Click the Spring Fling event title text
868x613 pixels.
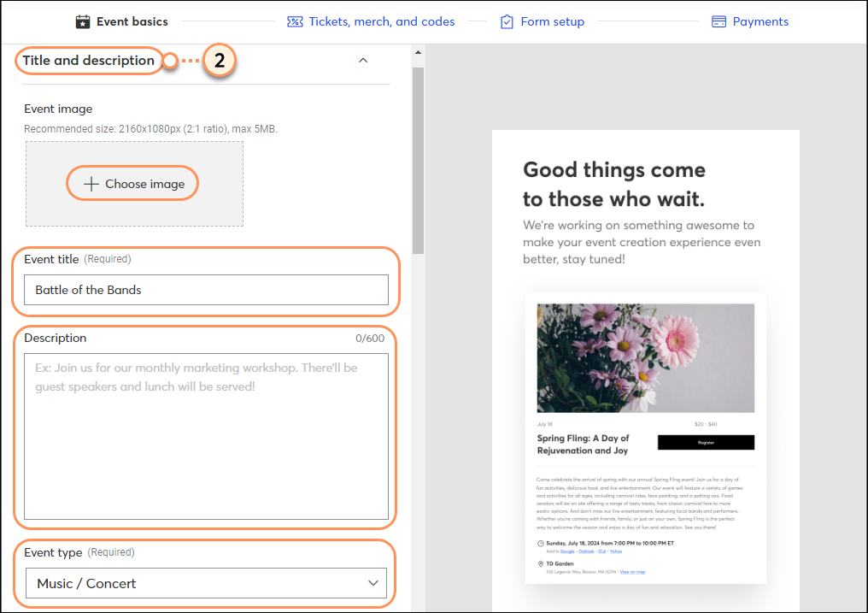(583, 444)
